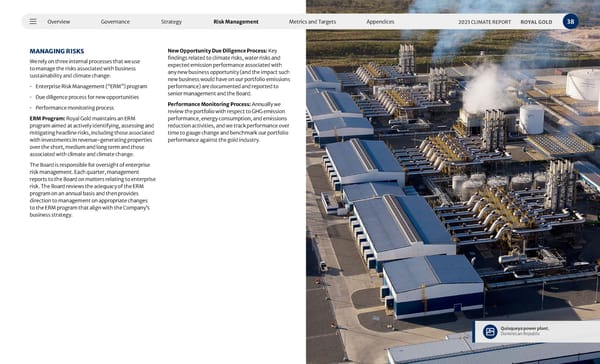600x364 pixels.
Task: Click the ERM Program bold label
Action: (x=47, y=119)
